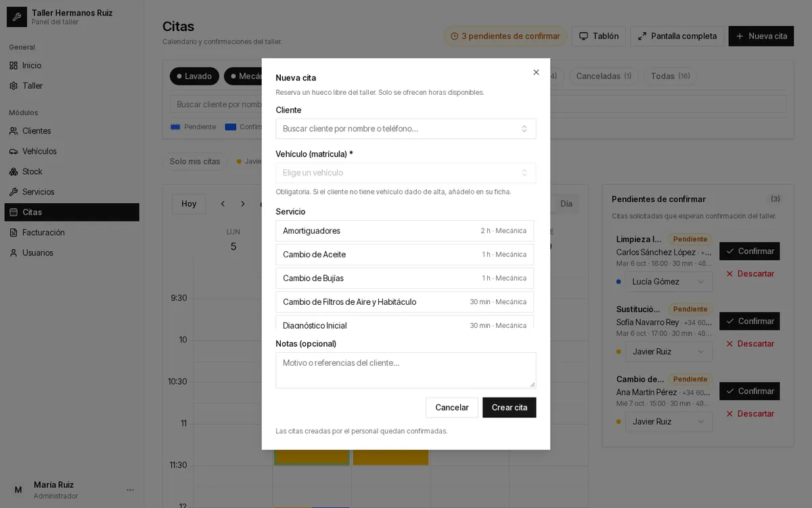
Task: Switch to the Todas tab
Action: tap(670, 76)
